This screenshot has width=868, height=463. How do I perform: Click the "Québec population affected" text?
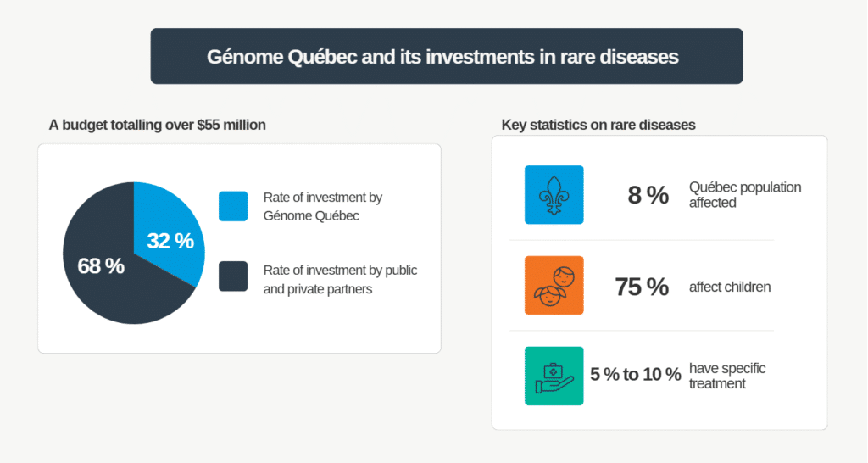click(744, 195)
